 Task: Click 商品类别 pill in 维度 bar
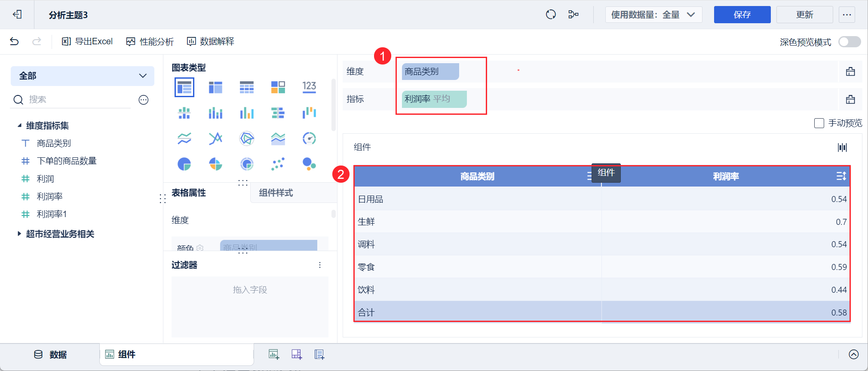tap(430, 71)
